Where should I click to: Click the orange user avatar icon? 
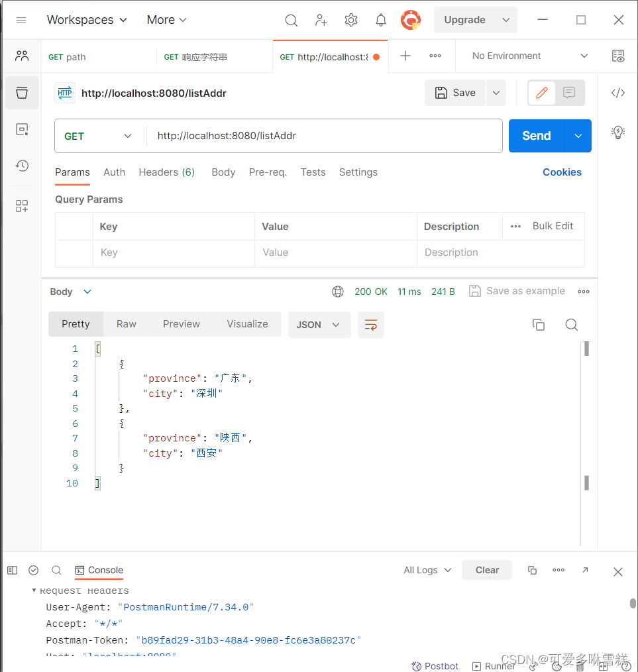(x=411, y=20)
